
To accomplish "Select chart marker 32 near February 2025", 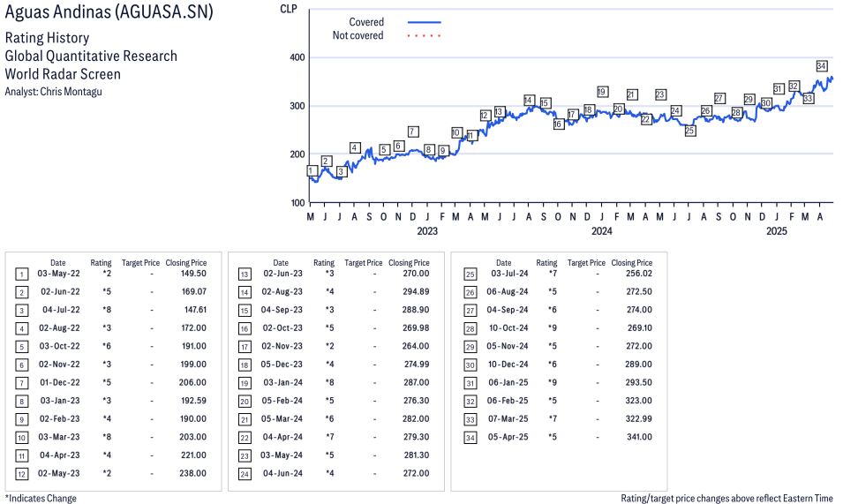I will tap(794, 87).
